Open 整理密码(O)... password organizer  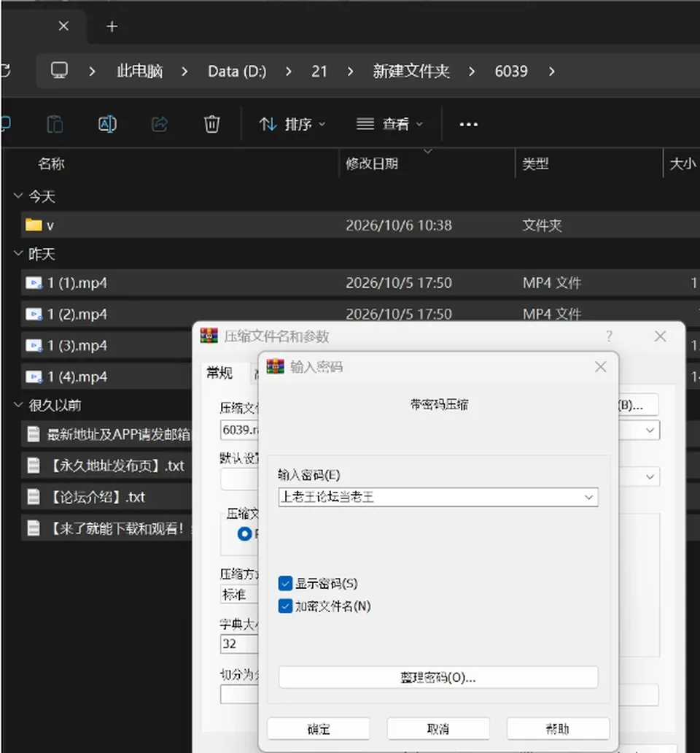click(x=438, y=678)
